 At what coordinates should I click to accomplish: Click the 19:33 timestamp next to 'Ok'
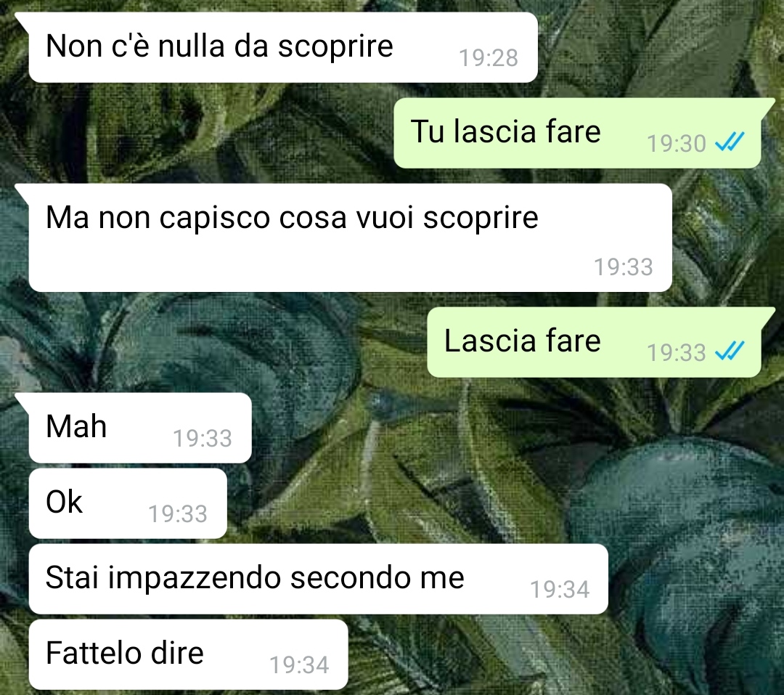[178, 514]
